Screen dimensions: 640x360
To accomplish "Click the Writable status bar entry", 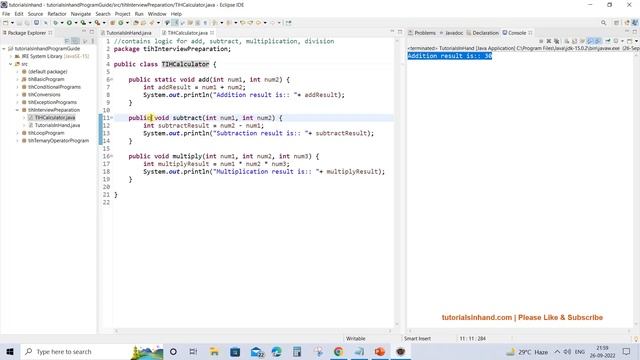I will pyautogui.click(x=356, y=339).
